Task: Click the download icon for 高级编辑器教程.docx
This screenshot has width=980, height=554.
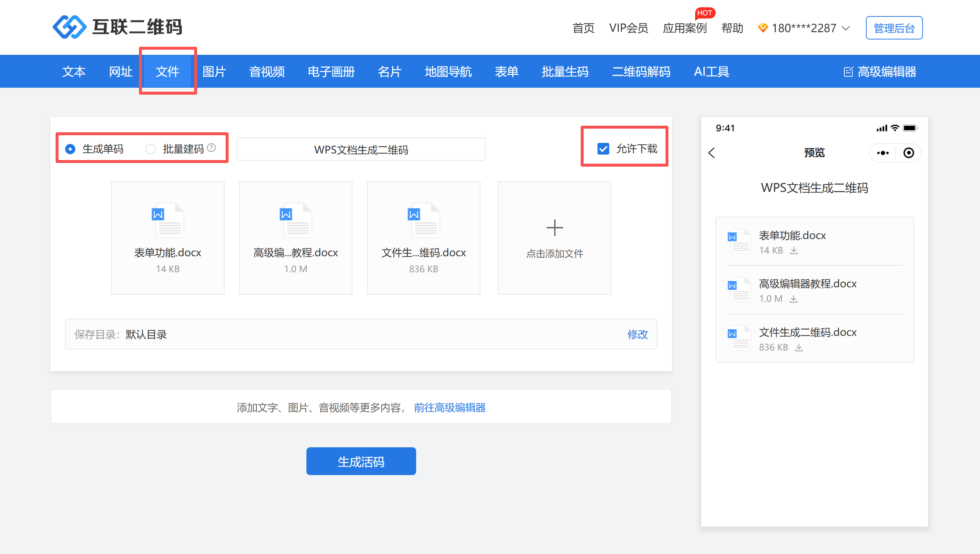Action: [x=793, y=299]
